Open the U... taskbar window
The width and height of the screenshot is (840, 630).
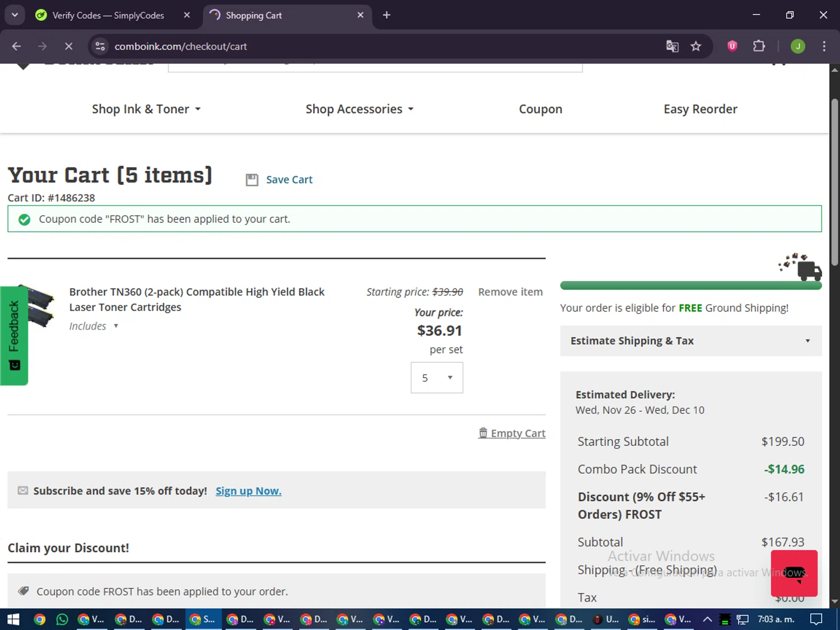click(606, 619)
